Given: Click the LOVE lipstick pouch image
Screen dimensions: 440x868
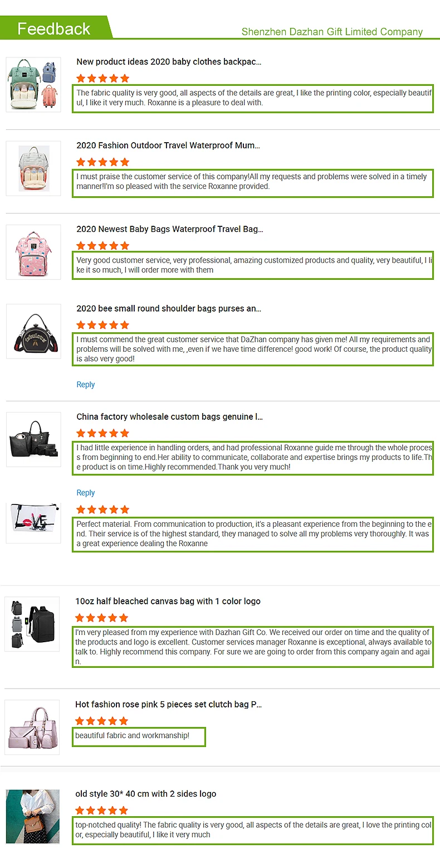Looking at the screenshot, I should coord(33,522).
